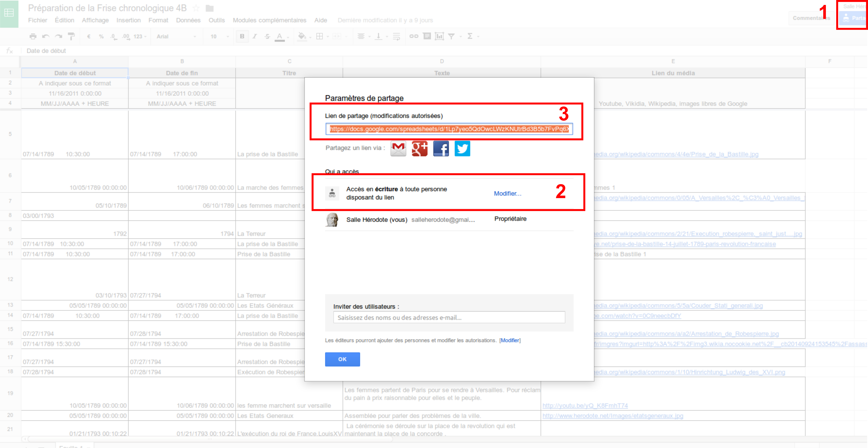Share the link via Twitter icon
The height and width of the screenshot is (448, 868).
462,149
